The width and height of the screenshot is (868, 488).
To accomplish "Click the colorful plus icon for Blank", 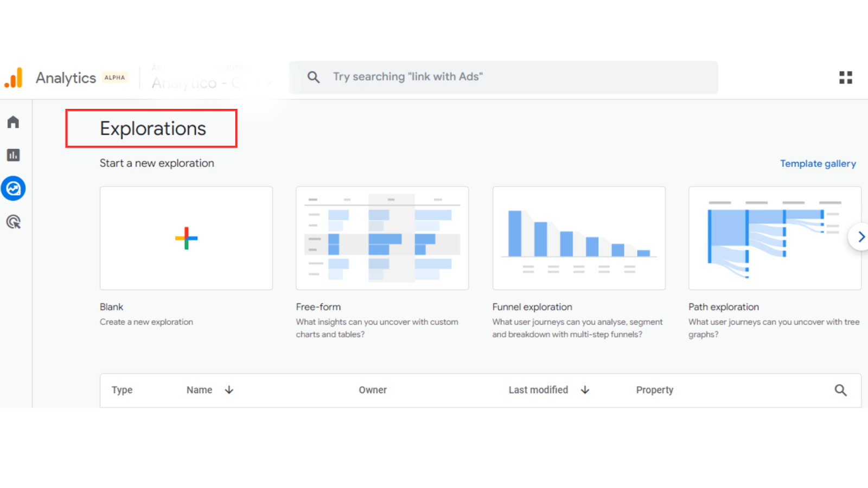I will tap(186, 238).
